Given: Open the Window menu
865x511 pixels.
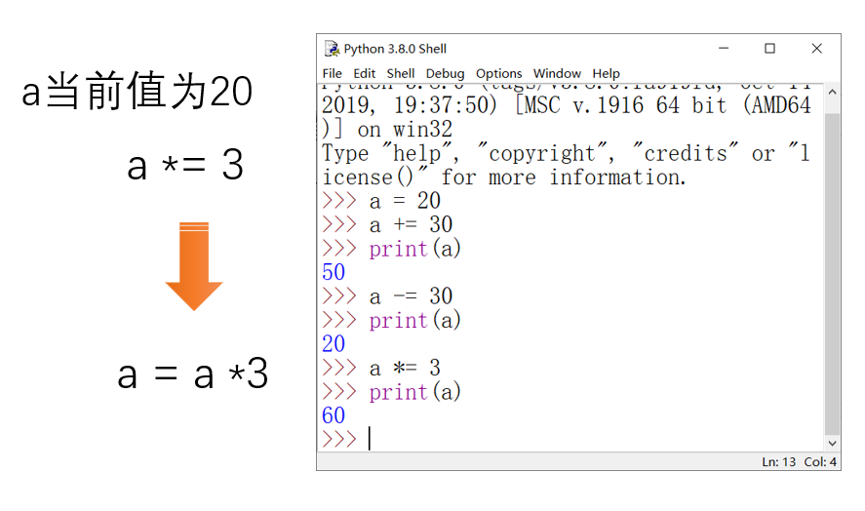Looking at the screenshot, I should (x=557, y=73).
